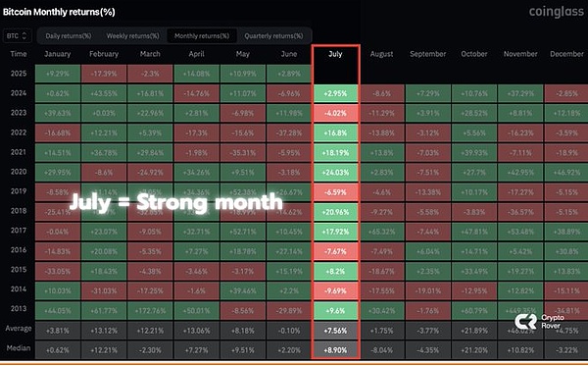Switch to Daily returns(%) tab

(x=69, y=36)
